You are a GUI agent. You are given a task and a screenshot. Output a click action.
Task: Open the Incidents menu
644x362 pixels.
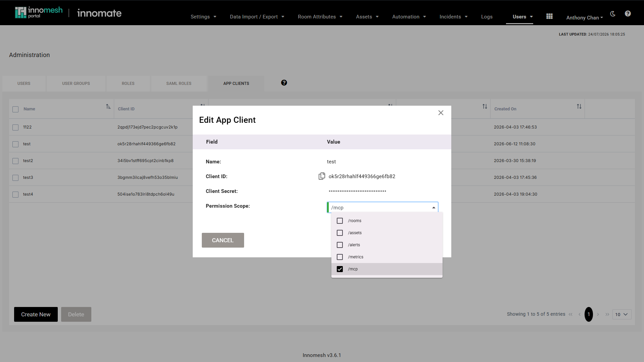454,16
